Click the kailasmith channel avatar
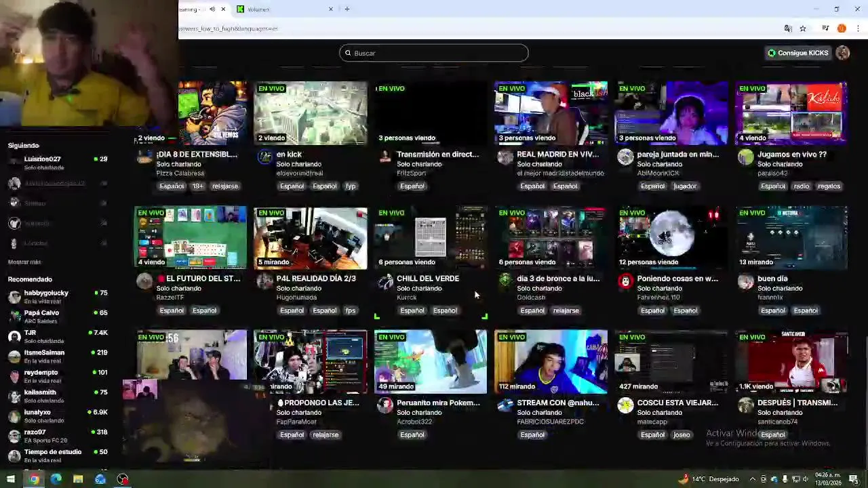 14,396
